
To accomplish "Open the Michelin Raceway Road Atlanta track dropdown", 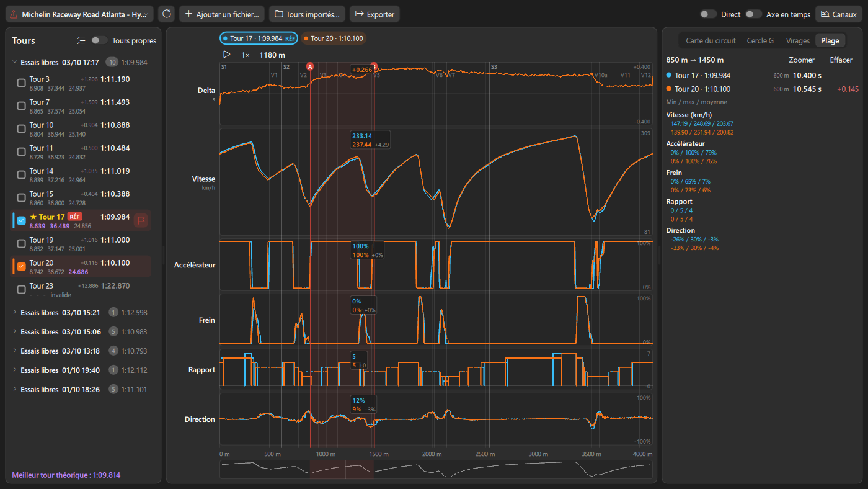I will point(79,14).
